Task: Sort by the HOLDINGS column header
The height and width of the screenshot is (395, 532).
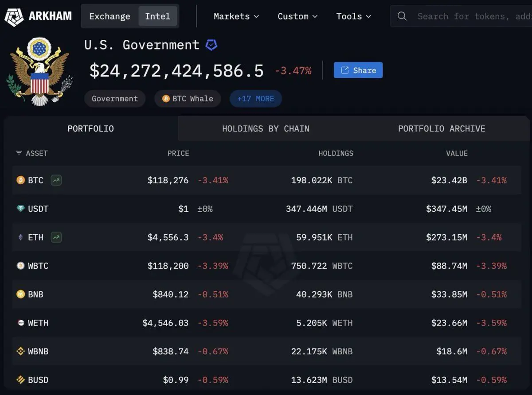Action: tap(336, 153)
